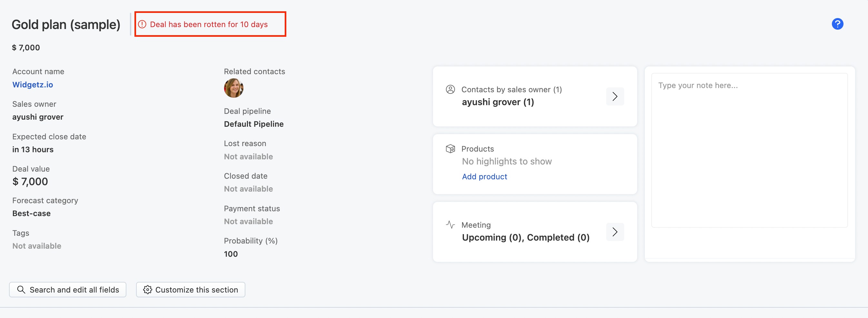The image size is (868, 318).
Task: Click the gear icon beside Customize this section
Action: (x=148, y=290)
